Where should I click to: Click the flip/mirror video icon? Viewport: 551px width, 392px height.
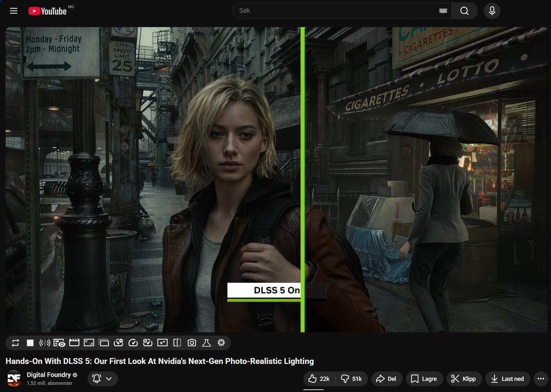point(177,343)
